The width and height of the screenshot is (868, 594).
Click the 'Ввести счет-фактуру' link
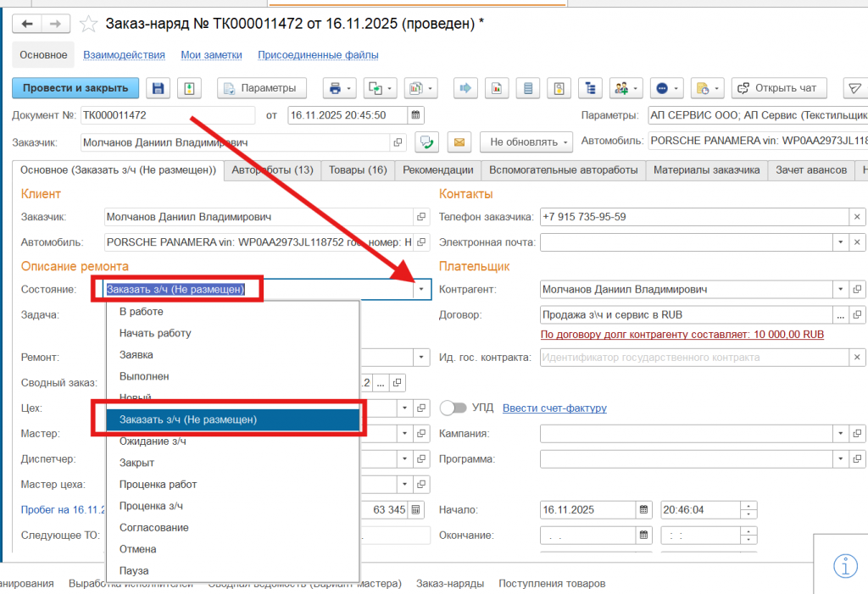pyautogui.click(x=554, y=408)
